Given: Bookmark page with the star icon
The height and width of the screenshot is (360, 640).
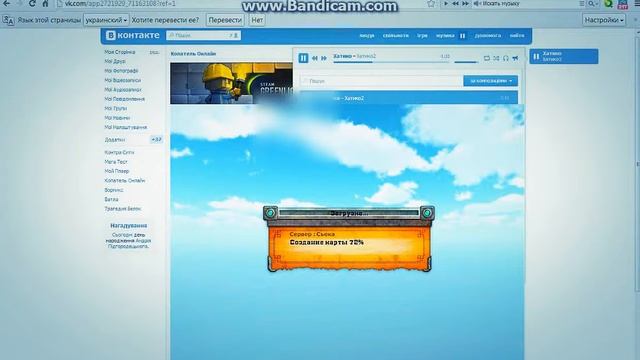Looking at the screenshot, I should [431, 4].
